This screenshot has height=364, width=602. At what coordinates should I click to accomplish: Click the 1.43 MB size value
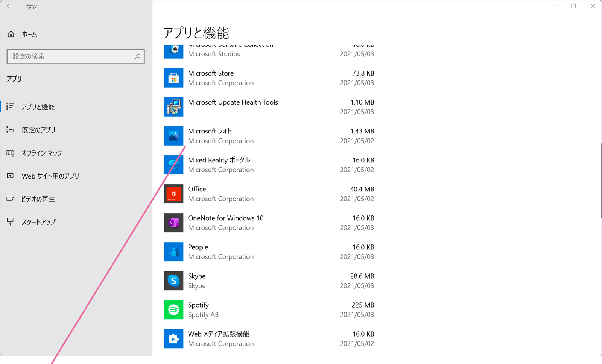click(362, 131)
